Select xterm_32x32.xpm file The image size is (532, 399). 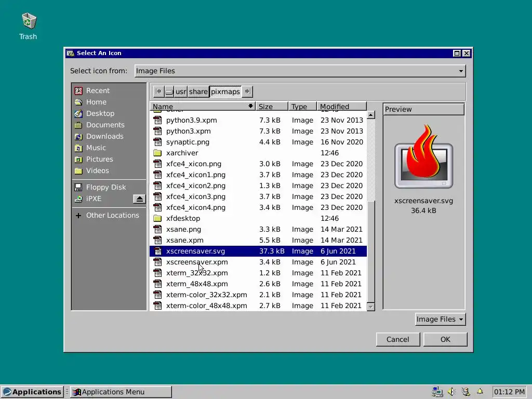point(258,273)
